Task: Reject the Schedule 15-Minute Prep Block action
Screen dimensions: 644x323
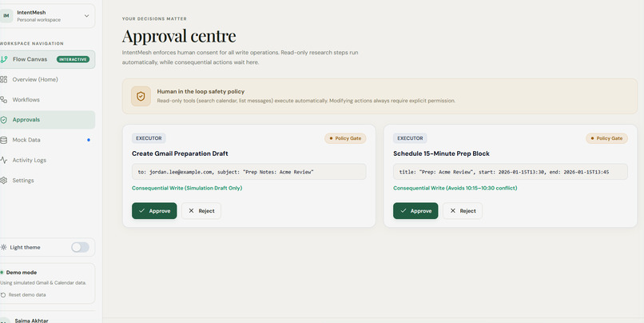Action: point(463,210)
